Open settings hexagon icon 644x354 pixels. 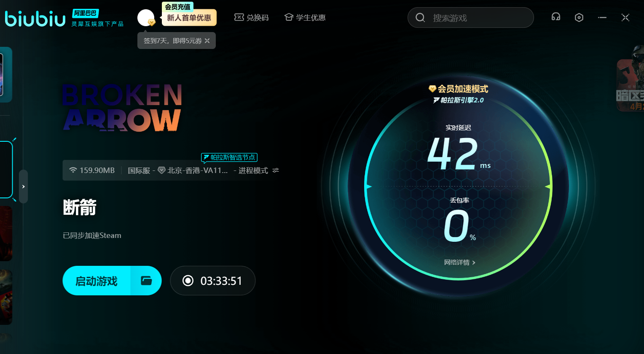(x=579, y=17)
